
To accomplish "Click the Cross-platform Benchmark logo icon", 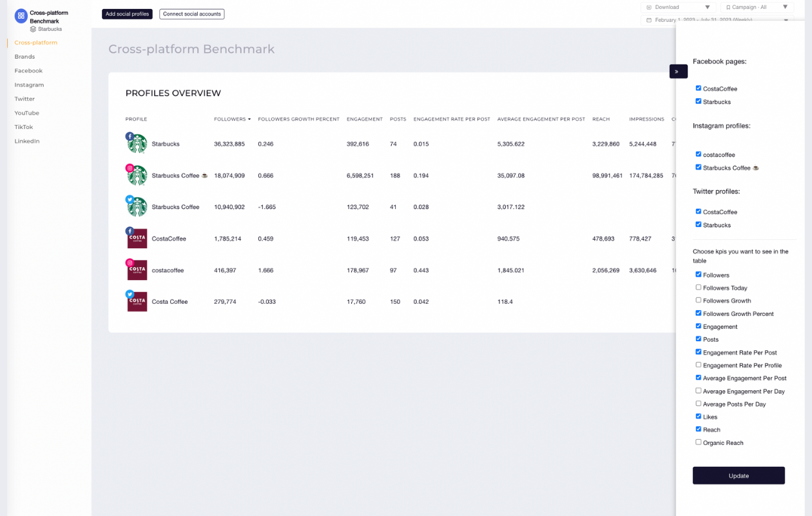I will click(x=21, y=15).
